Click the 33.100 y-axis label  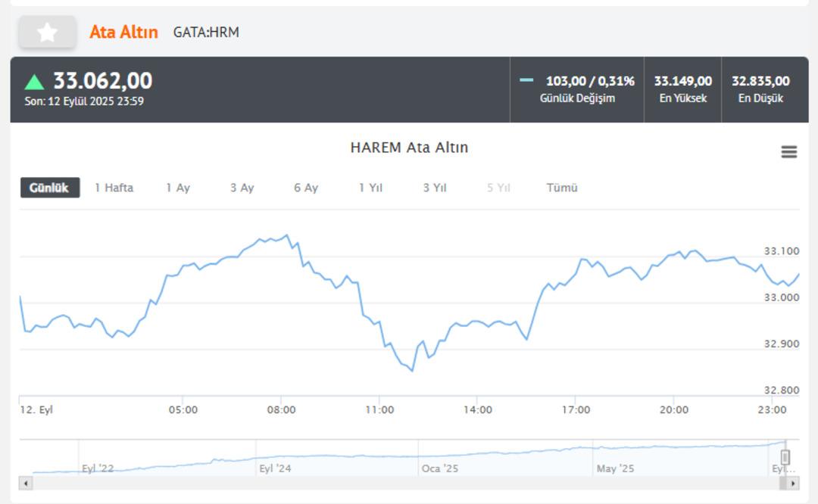click(x=782, y=251)
